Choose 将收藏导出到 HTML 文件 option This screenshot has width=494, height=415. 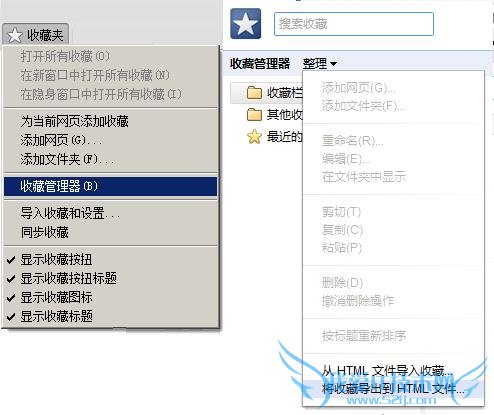point(393,389)
